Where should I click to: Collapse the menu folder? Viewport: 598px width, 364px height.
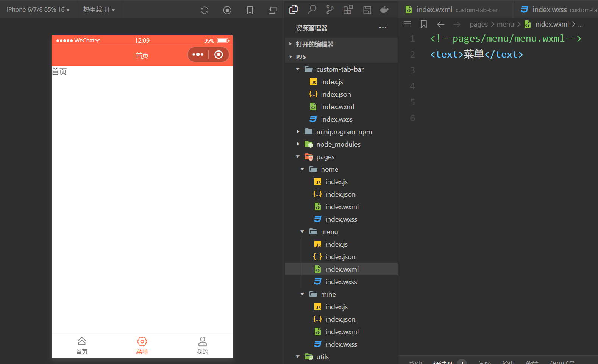341,232
